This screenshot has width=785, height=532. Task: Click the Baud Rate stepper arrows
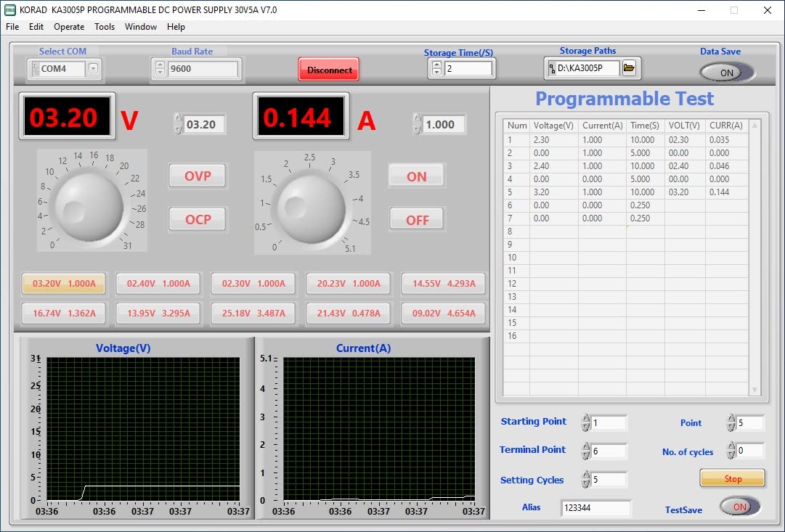(x=160, y=68)
